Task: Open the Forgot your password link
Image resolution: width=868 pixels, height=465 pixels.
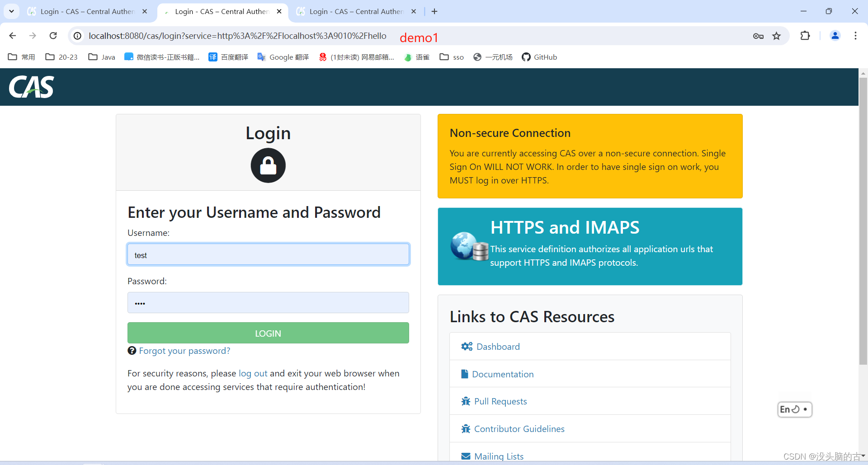Action: [184, 351]
